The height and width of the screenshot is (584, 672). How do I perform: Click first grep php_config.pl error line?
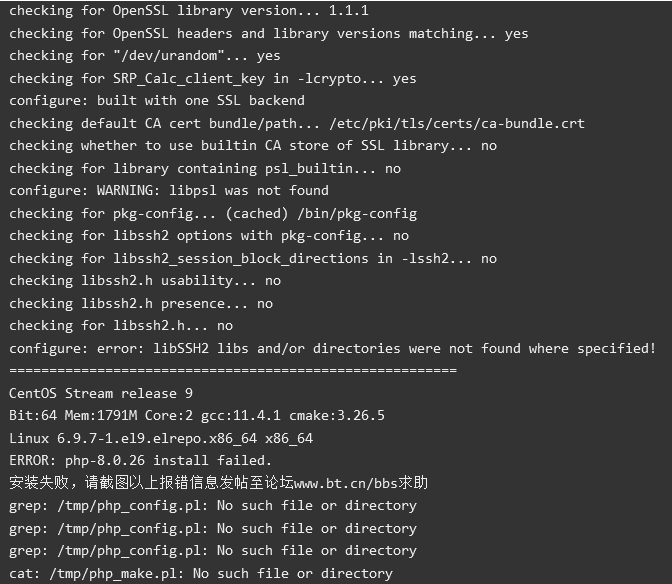click(213, 506)
